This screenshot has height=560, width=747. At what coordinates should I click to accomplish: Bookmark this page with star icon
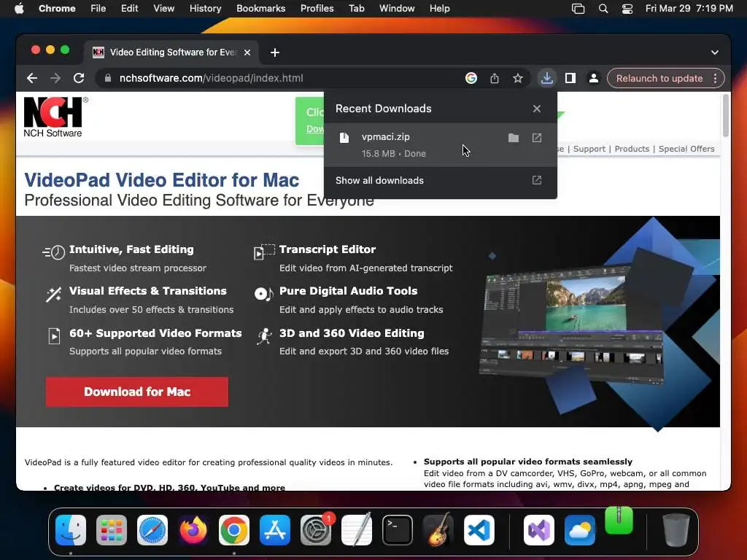(x=518, y=78)
